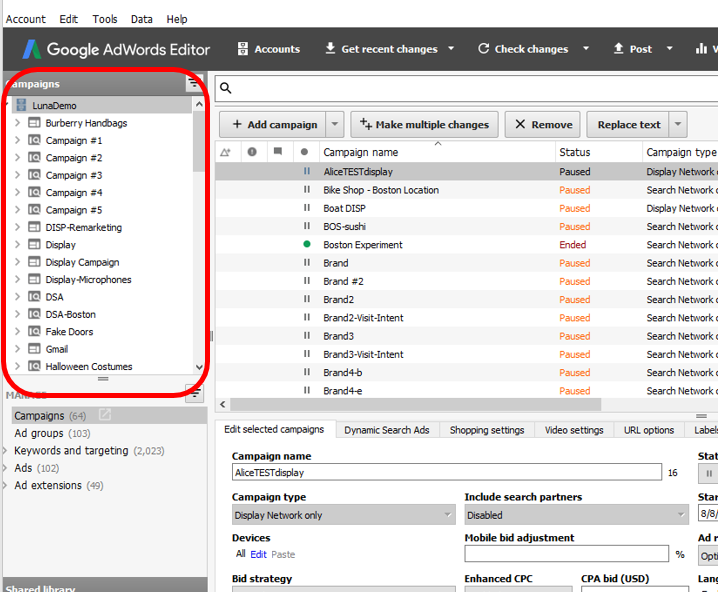Click open-in-new-window icon beside Campaigns
Screen dimensions: 718x592
pos(105,414)
